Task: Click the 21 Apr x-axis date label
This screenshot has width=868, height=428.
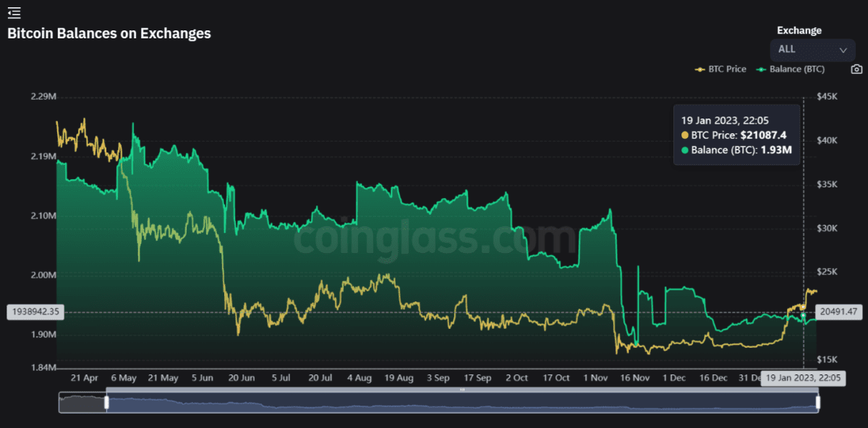Action: point(84,378)
